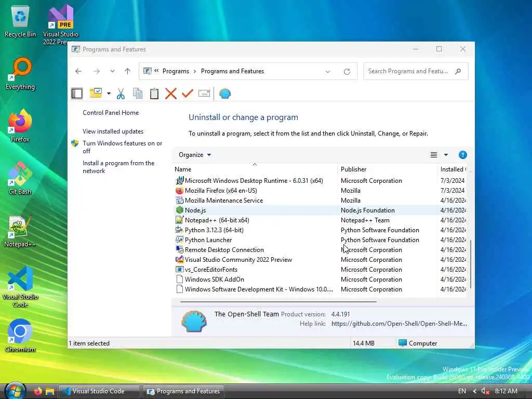The width and height of the screenshot is (532, 399).
Task: Open Turn Windows features on or off
Action: [x=122, y=147]
